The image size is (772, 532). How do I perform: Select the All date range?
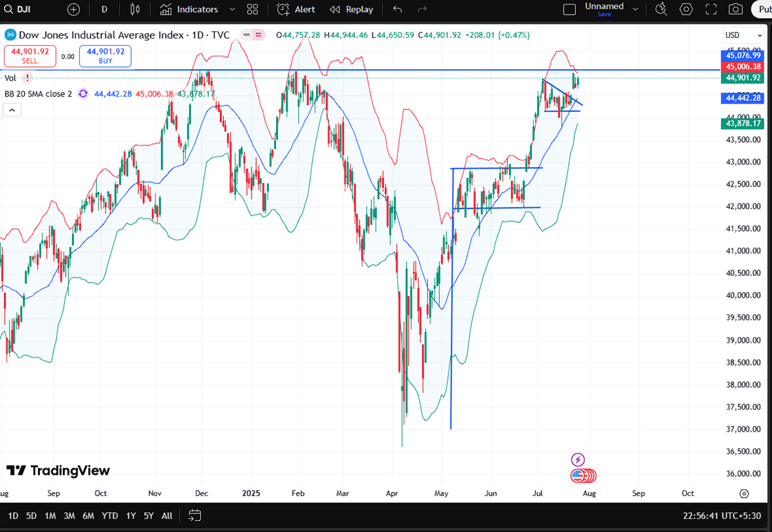coord(167,516)
